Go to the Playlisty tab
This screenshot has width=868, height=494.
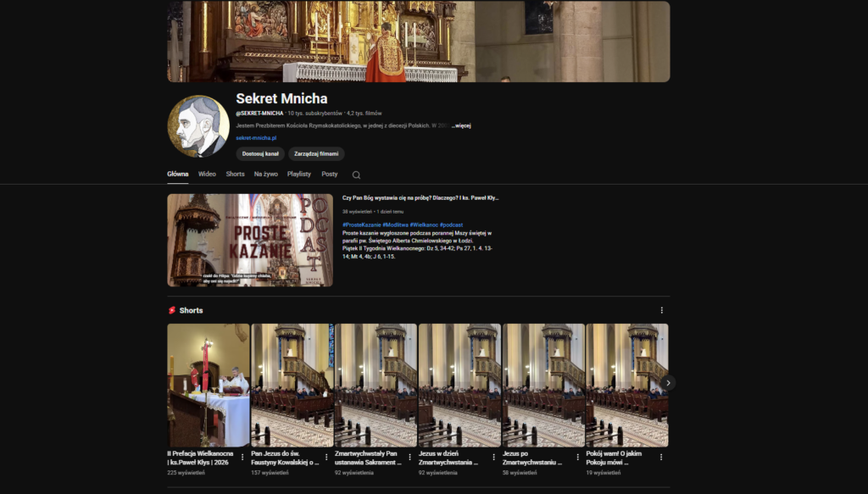point(299,174)
